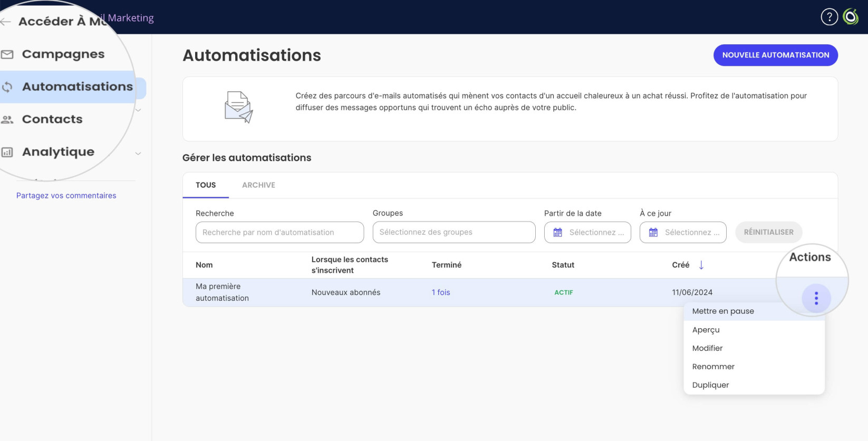Click the Terminé column header

[x=446, y=265]
